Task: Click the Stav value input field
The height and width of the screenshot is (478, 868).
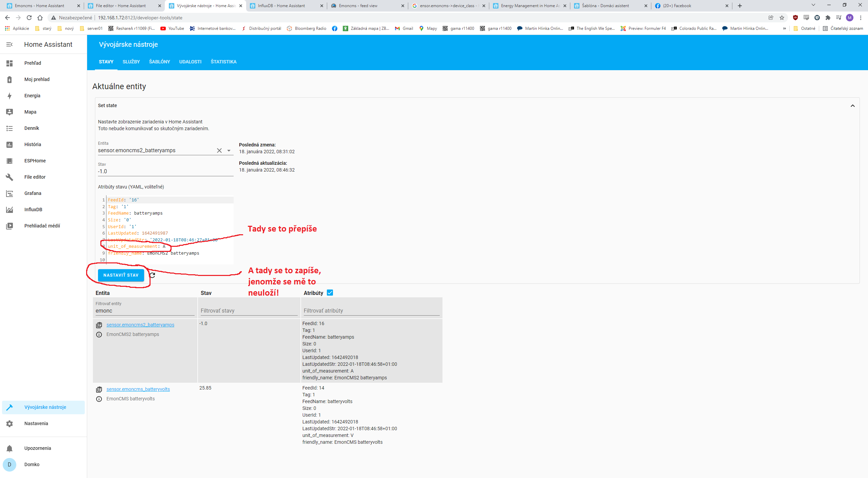Action: (x=165, y=172)
